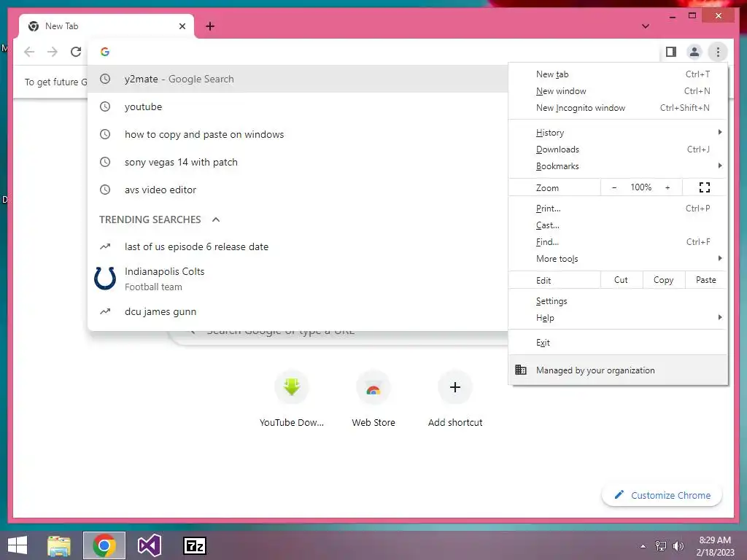747x560 pixels.
Task: Click the Chrome taskbar icon
Action: pos(104,545)
